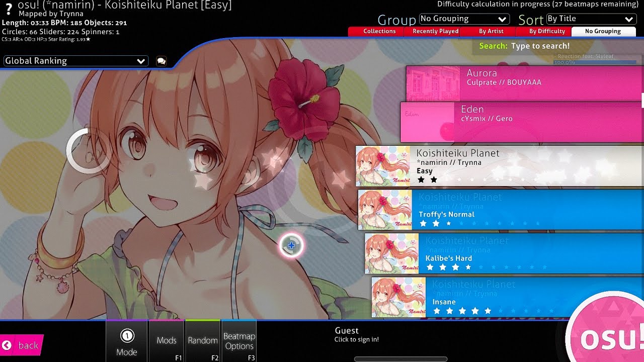This screenshot has height=362, width=644.
Task: Switch to the Recently Played tab
Action: [435, 31]
